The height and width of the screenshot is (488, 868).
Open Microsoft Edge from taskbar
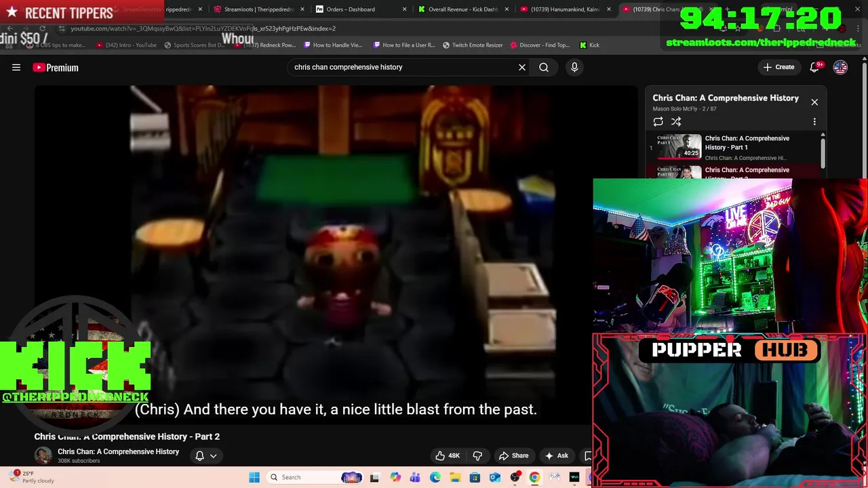click(x=435, y=477)
